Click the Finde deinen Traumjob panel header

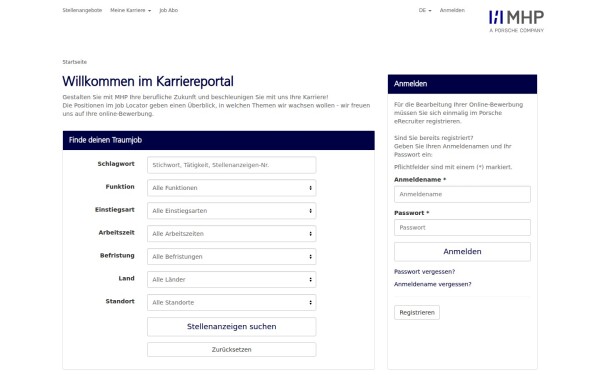pyautogui.click(x=218, y=140)
